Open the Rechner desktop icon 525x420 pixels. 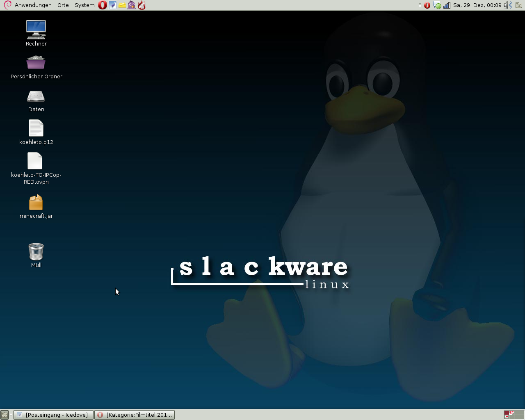[36, 30]
